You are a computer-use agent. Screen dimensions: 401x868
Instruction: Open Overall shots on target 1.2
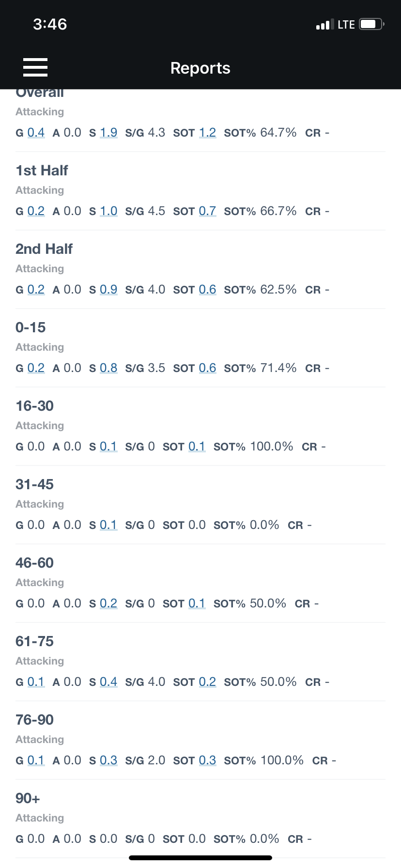pyautogui.click(x=207, y=133)
